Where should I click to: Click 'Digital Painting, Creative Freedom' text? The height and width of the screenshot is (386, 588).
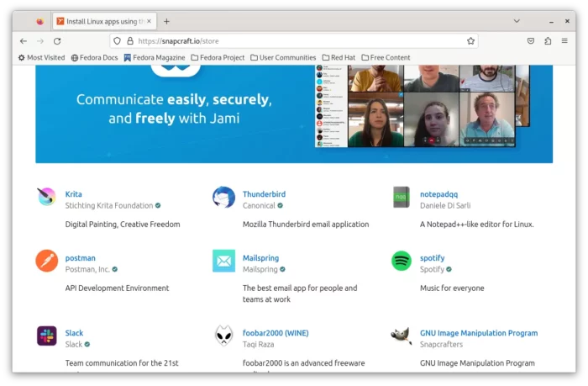click(x=123, y=225)
